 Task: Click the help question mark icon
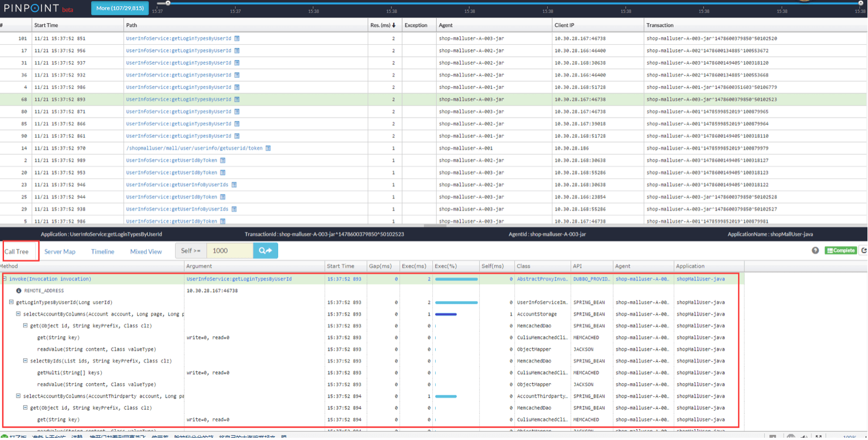click(x=815, y=251)
